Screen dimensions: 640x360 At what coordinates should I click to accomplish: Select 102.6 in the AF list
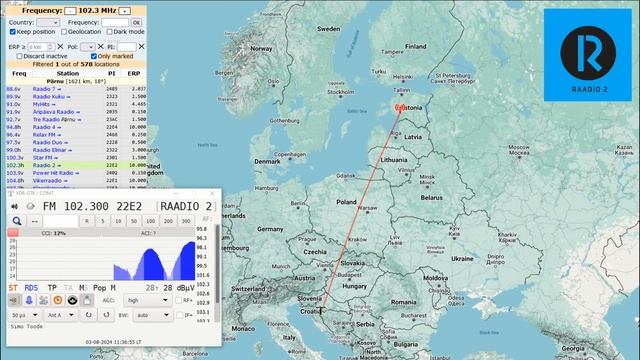pos(202,293)
